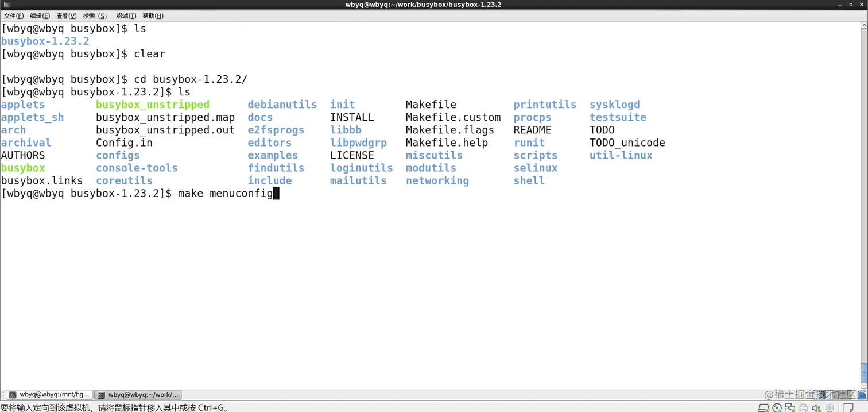The image size is (868, 412).
Task: Click the 'util-linux' directory name
Action: pyautogui.click(x=621, y=155)
